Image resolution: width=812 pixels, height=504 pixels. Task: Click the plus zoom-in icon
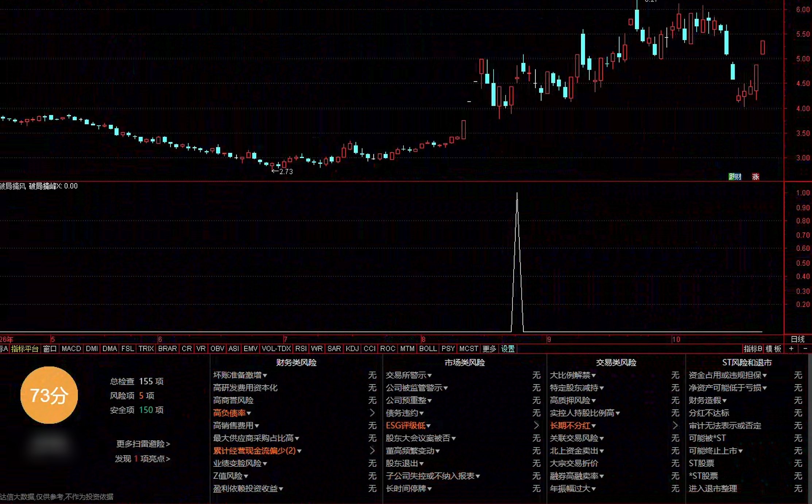(791, 349)
